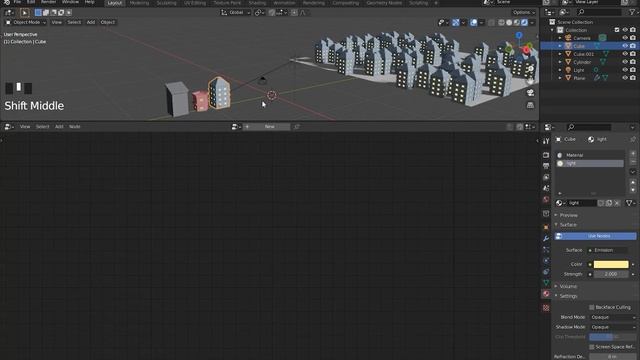This screenshot has height=360, width=640.
Task: Collapse the Collection tree in outliner
Action: (552, 30)
